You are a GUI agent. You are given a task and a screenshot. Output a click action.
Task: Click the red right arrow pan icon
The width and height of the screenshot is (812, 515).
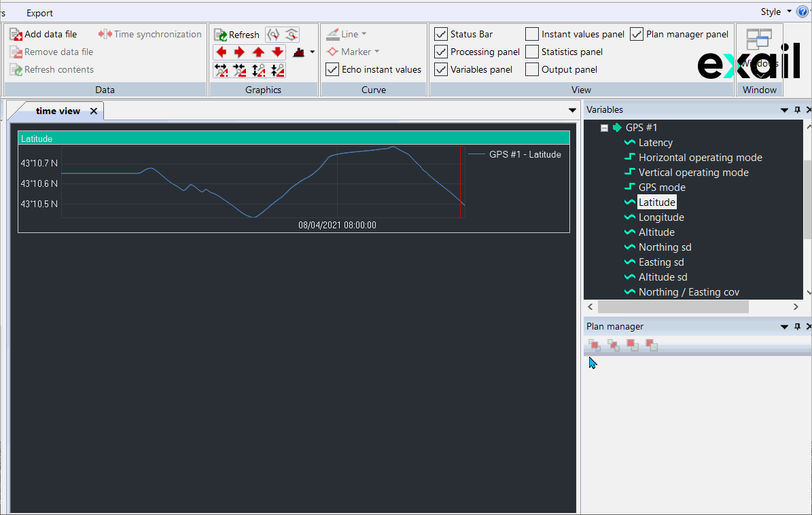point(239,52)
